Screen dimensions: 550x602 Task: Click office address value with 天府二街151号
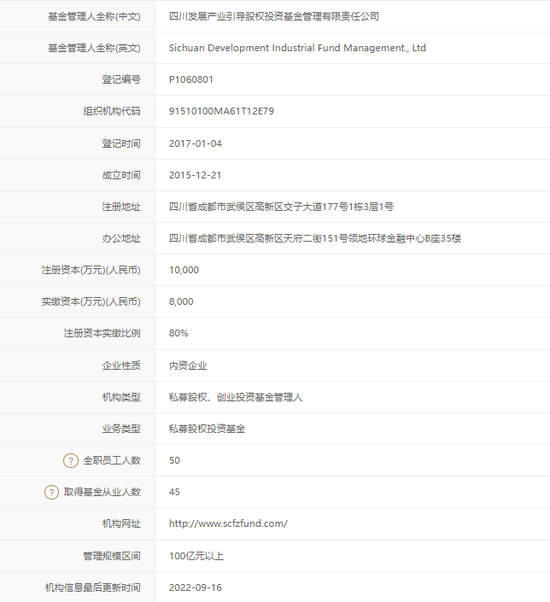coord(315,238)
